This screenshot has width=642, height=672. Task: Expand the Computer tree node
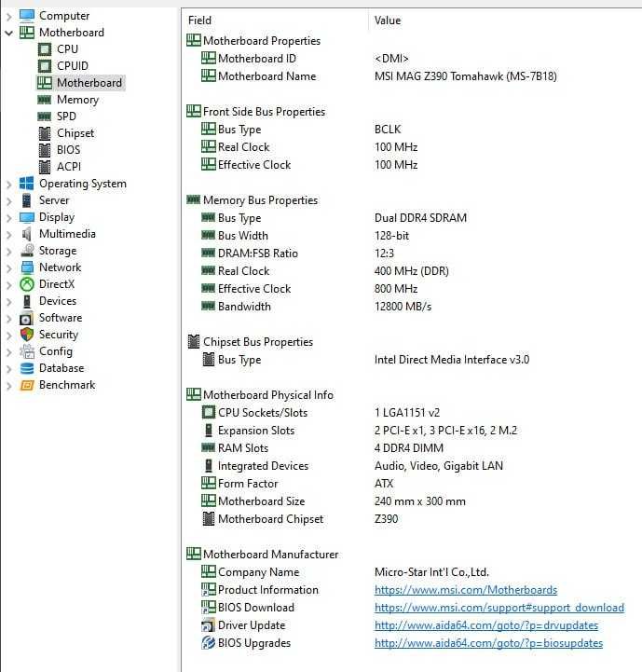pyautogui.click(x=8, y=17)
